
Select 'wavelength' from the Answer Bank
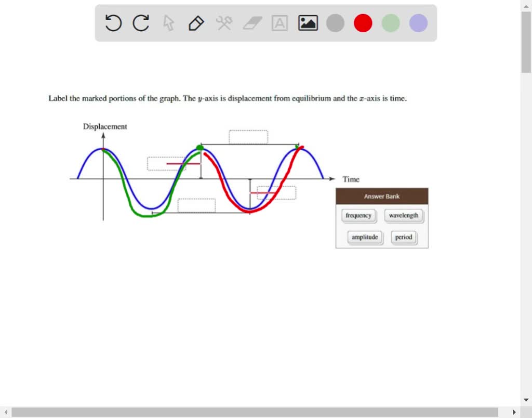click(x=404, y=216)
